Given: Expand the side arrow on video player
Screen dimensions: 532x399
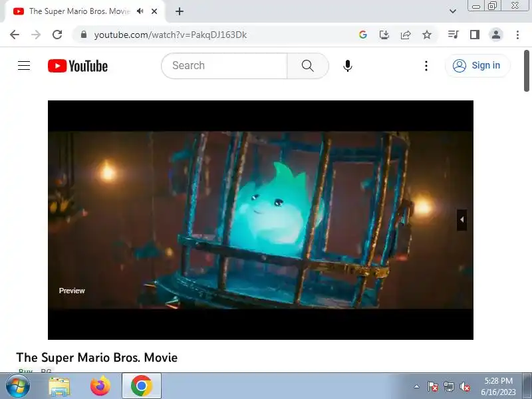Looking at the screenshot, I should [462, 220].
